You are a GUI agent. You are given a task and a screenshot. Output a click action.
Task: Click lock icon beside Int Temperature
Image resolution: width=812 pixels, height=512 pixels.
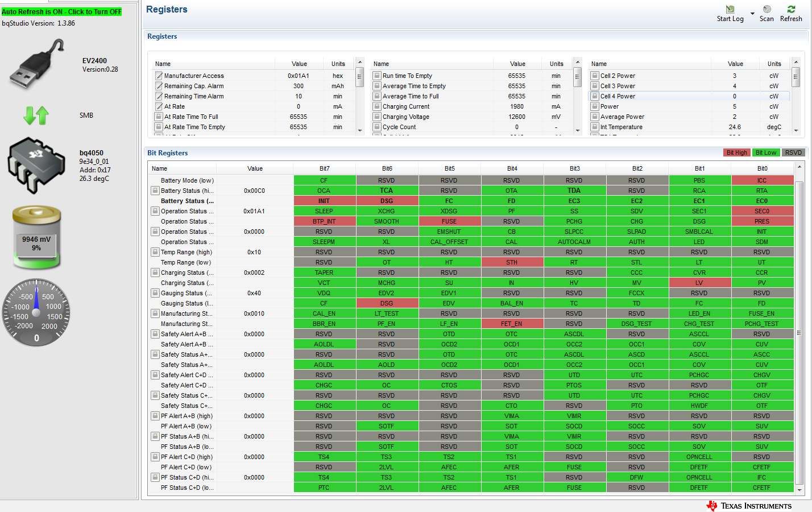(x=595, y=127)
